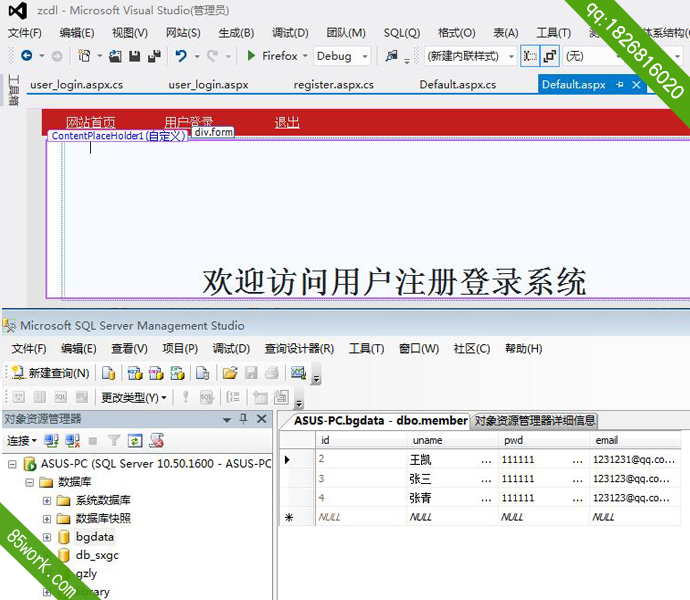Collapse the ASUS-PC server node
The image size is (690, 600).
pos(12,464)
